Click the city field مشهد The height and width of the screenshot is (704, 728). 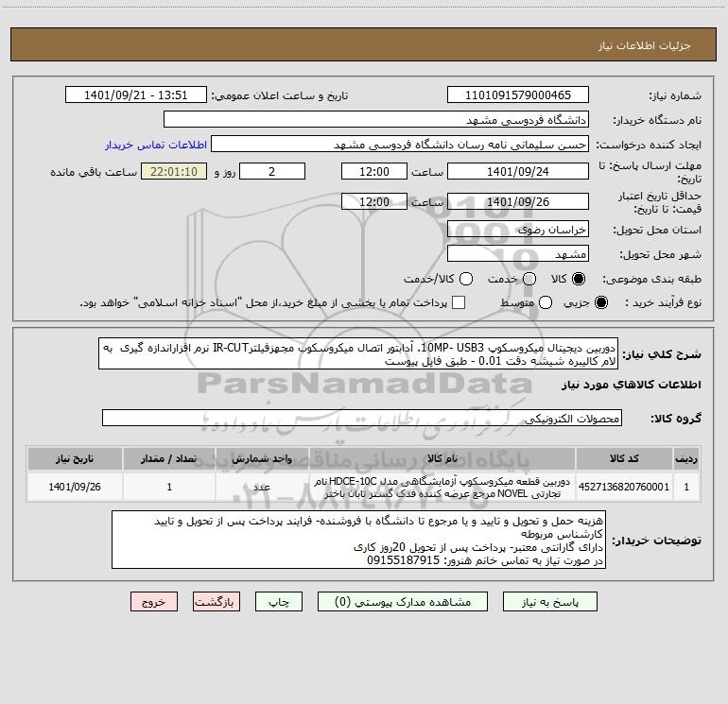(518, 254)
